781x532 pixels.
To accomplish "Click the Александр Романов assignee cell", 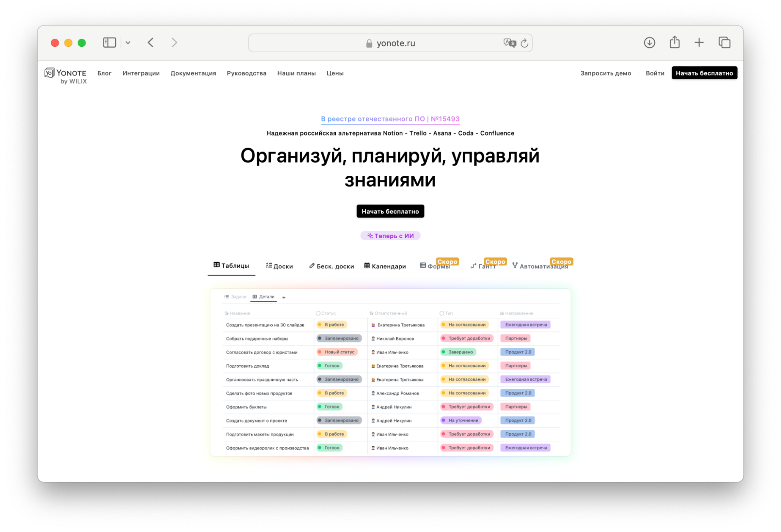I will (x=402, y=393).
